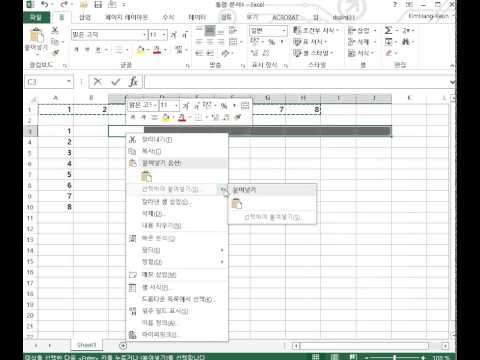The height and width of the screenshot is (360, 480).
Task: Choose Format Cells from context menu
Action: 177,287
